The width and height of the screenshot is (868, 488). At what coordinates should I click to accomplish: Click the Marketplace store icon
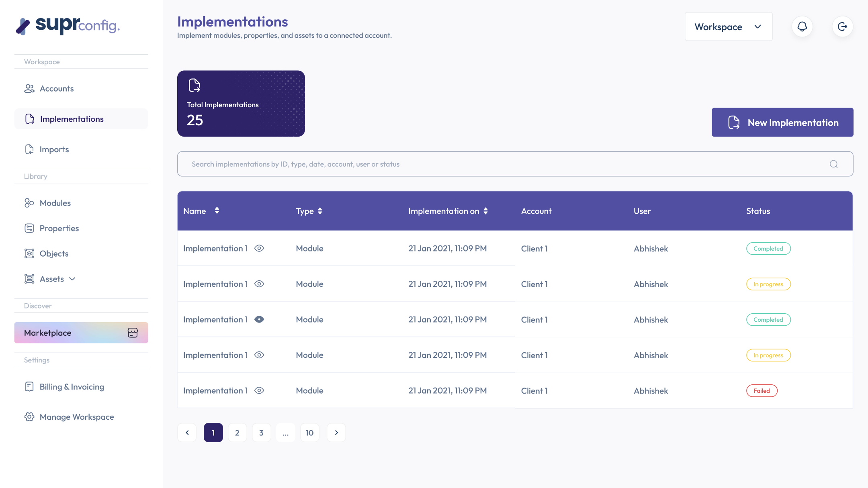[133, 333]
